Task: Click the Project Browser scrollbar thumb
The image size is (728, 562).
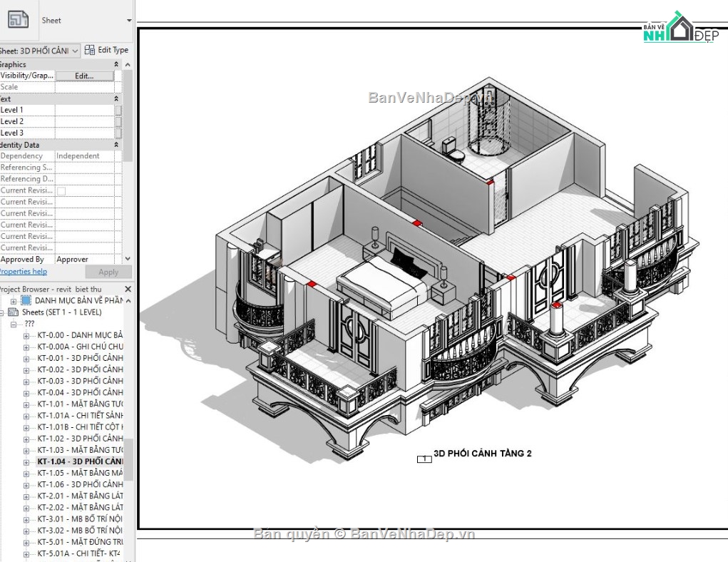Action: 128,459
